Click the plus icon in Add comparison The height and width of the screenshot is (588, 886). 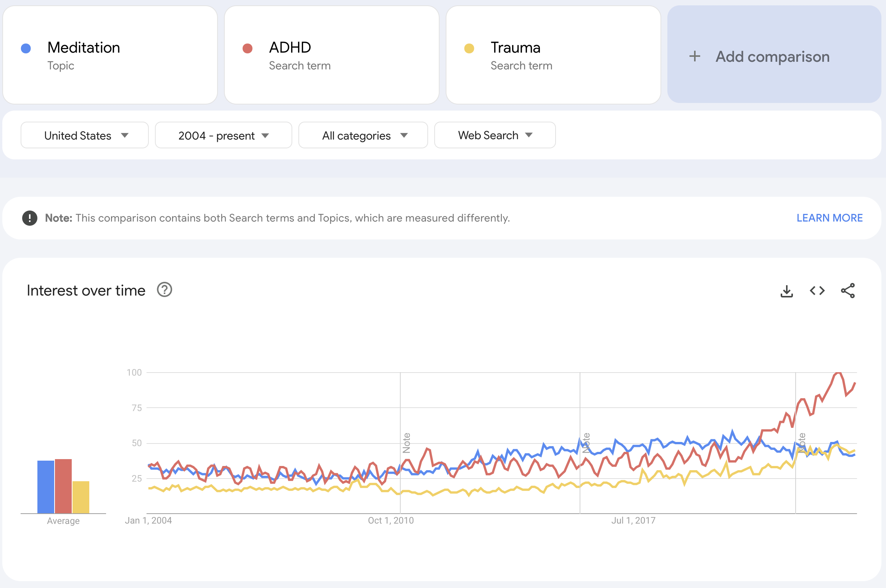(x=695, y=56)
